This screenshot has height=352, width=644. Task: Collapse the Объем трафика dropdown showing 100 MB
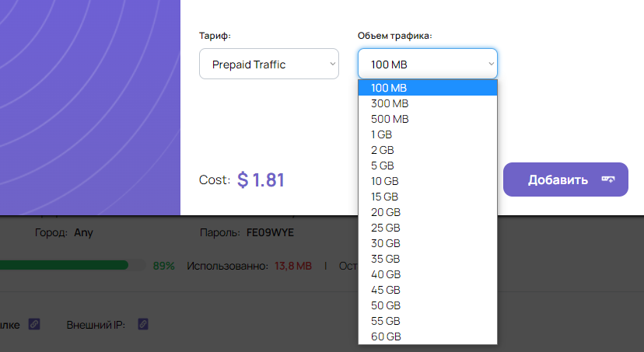click(428, 64)
